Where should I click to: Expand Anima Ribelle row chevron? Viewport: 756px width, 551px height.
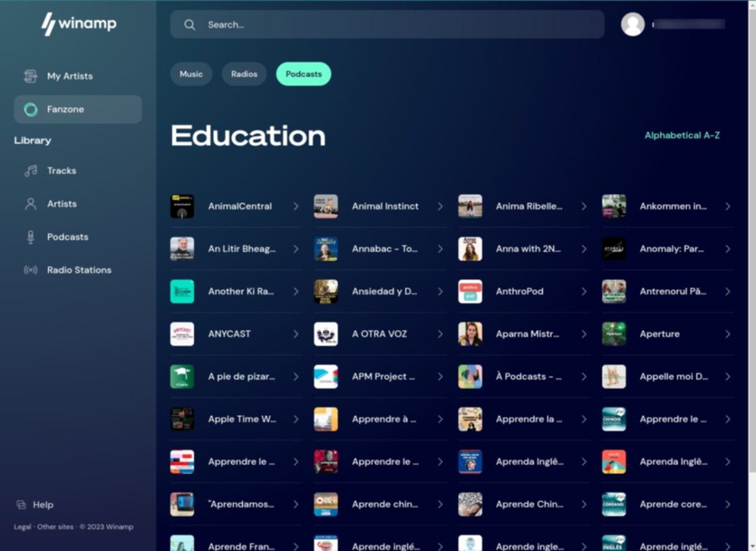click(x=583, y=207)
